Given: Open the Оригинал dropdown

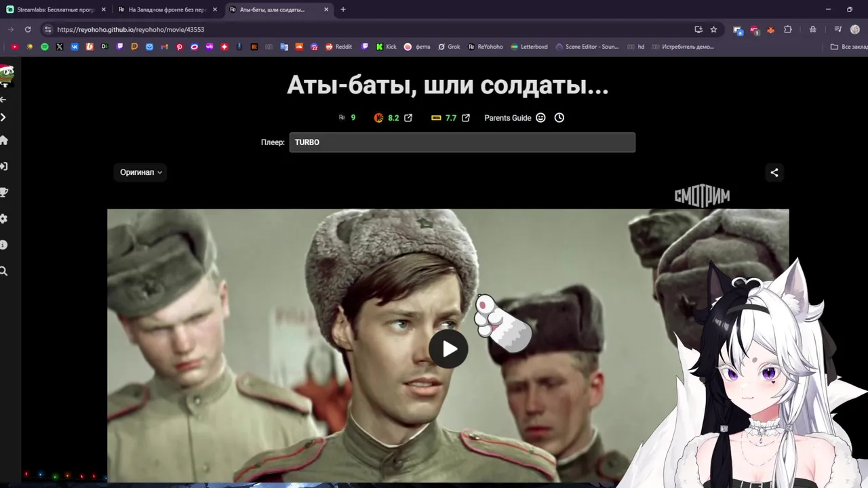Looking at the screenshot, I should pos(141,172).
